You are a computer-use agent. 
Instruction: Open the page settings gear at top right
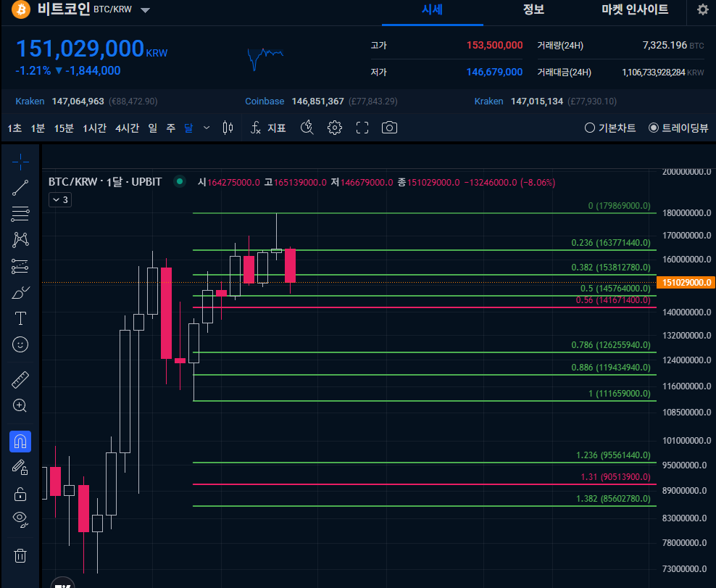[x=703, y=9]
